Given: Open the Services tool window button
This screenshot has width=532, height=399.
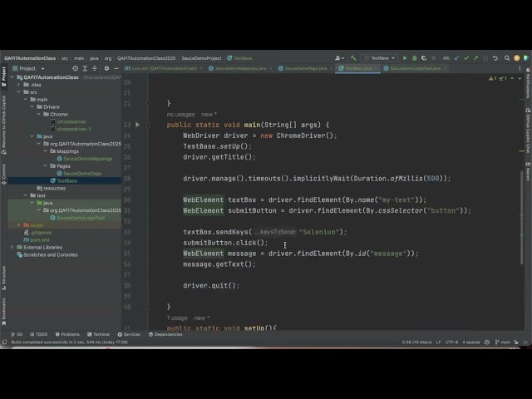Looking at the screenshot, I should (x=129, y=334).
